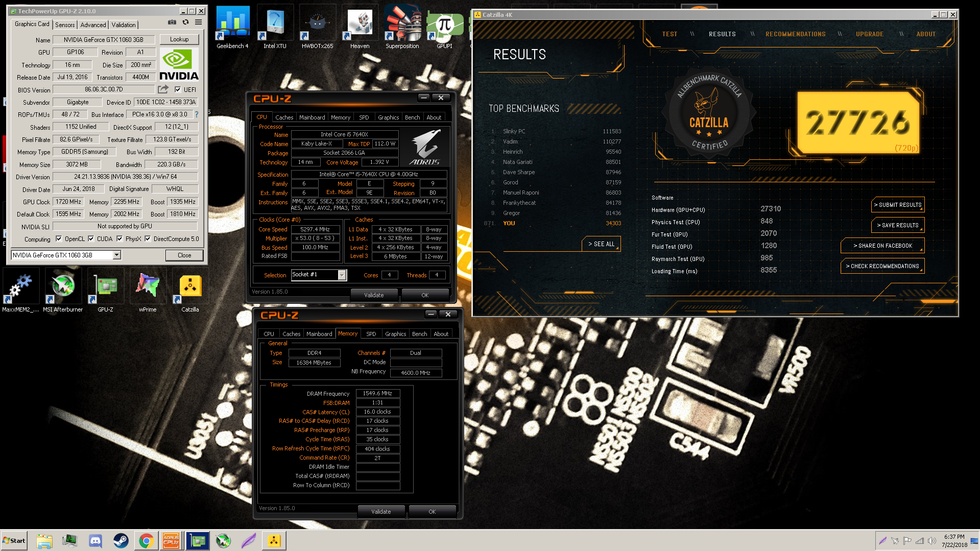This screenshot has width=980, height=551.
Task: Open the Intel XTU desktop shortcut
Action: click(x=275, y=27)
